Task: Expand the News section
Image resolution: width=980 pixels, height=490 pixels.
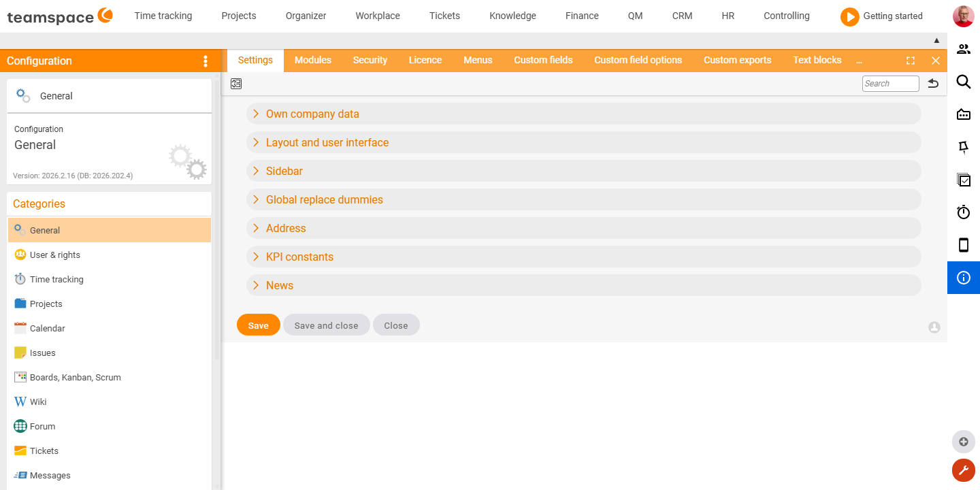Action: (584, 285)
